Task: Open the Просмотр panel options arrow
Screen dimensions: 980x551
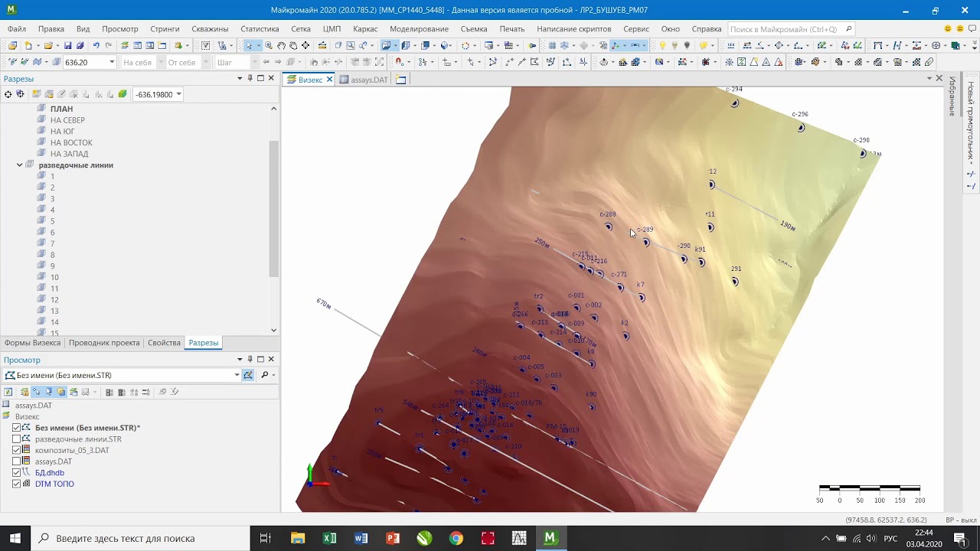Action: click(x=239, y=359)
